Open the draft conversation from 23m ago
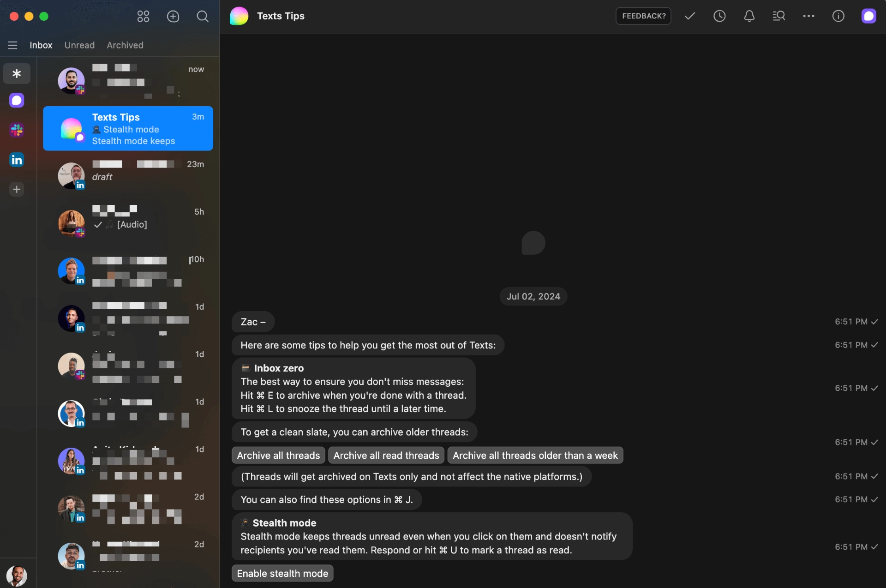 click(x=128, y=176)
